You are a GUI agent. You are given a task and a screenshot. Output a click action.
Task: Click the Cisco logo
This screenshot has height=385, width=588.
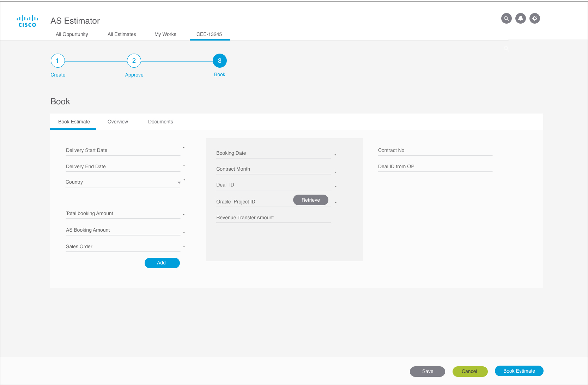[28, 21]
